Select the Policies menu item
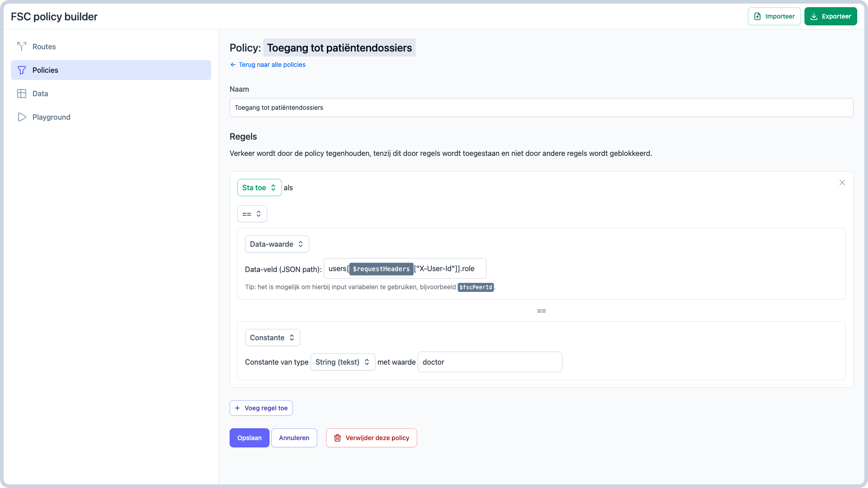868x488 pixels. (x=111, y=70)
